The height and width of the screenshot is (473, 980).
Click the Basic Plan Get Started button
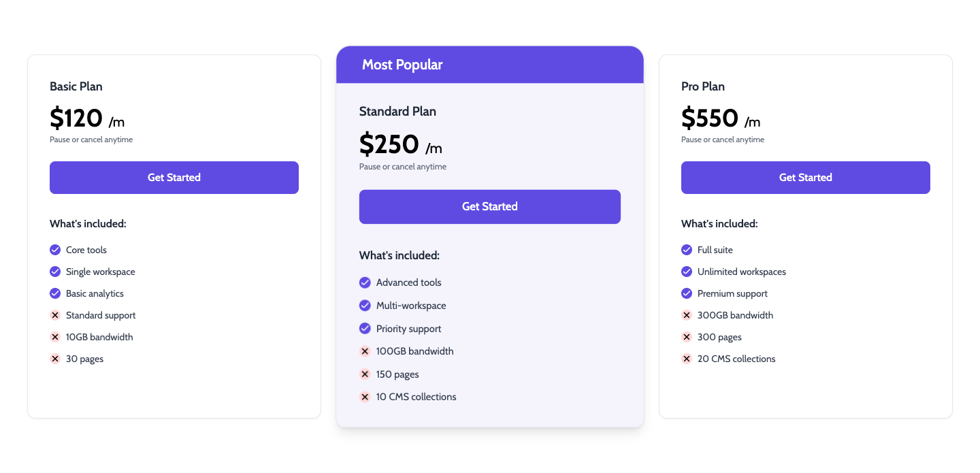174,178
